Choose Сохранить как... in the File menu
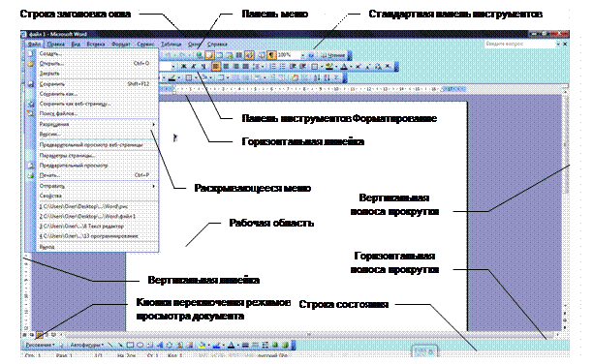Screen dimensions: 593x364 point(93,94)
